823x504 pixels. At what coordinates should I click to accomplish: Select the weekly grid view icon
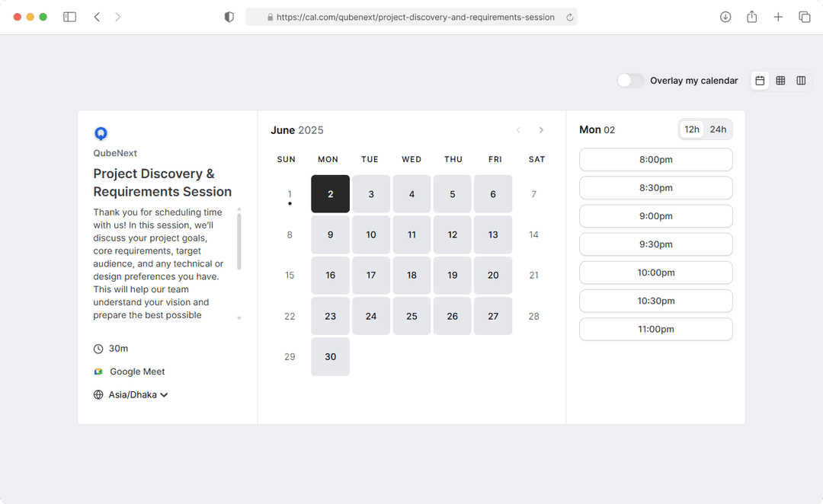780,81
